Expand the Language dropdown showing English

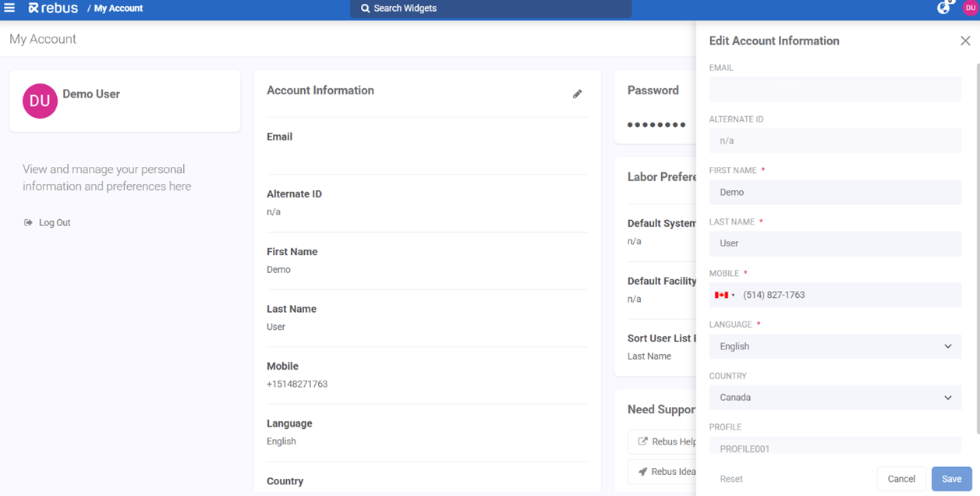click(834, 346)
